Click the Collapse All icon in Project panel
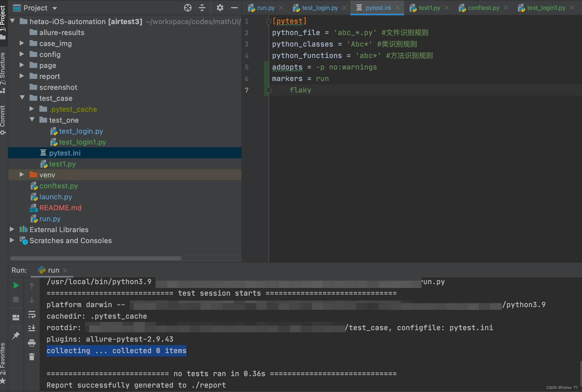This screenshot has width=582, height=392. [x=202, y=8]
